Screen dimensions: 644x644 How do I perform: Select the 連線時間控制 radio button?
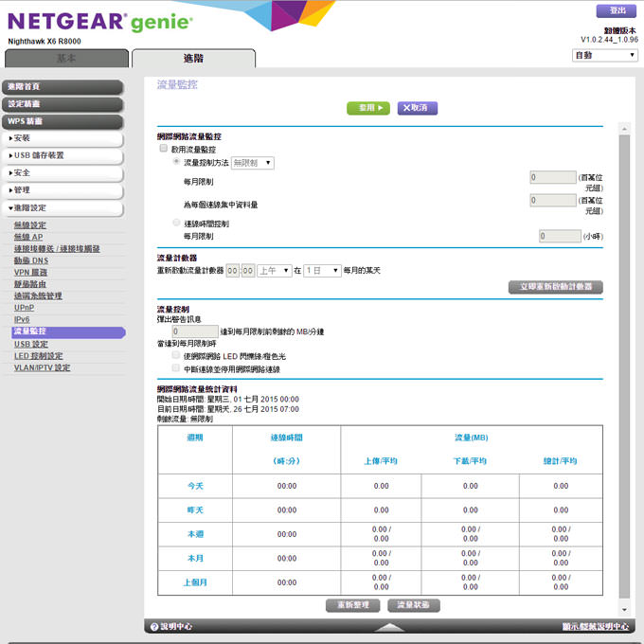coord(176,223)
